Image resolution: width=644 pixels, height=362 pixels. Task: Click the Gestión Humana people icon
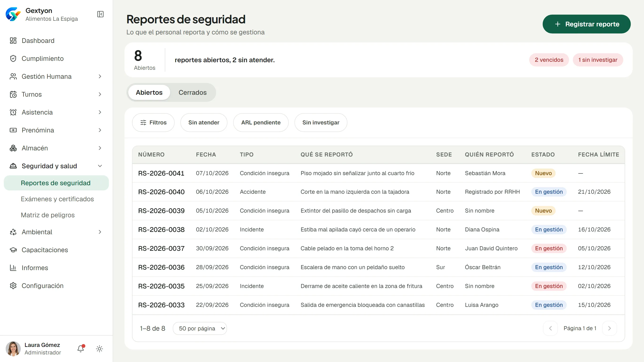13,76
